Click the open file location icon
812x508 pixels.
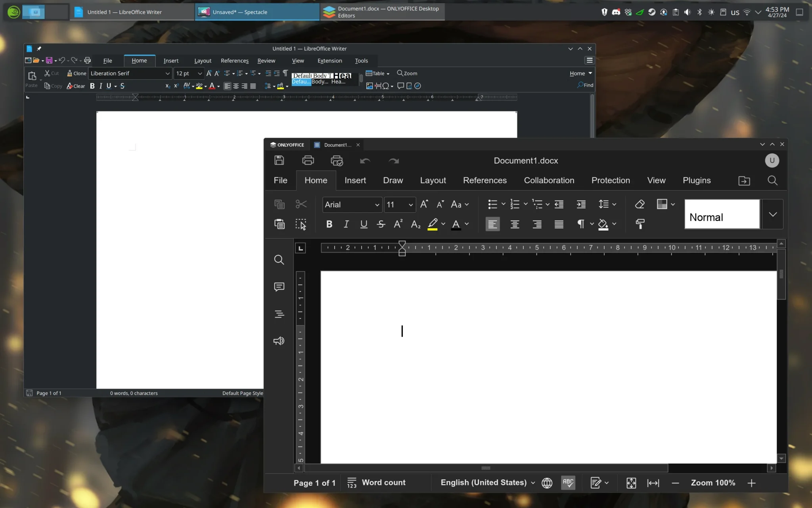[744, 181]
